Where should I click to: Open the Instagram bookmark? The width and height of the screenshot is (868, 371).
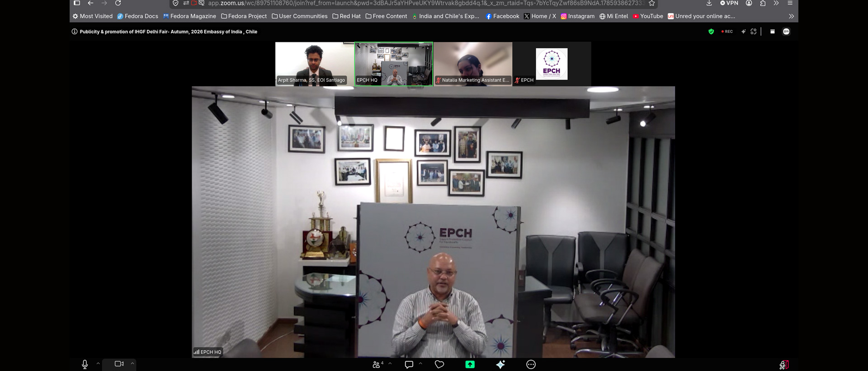click(578, 16)
